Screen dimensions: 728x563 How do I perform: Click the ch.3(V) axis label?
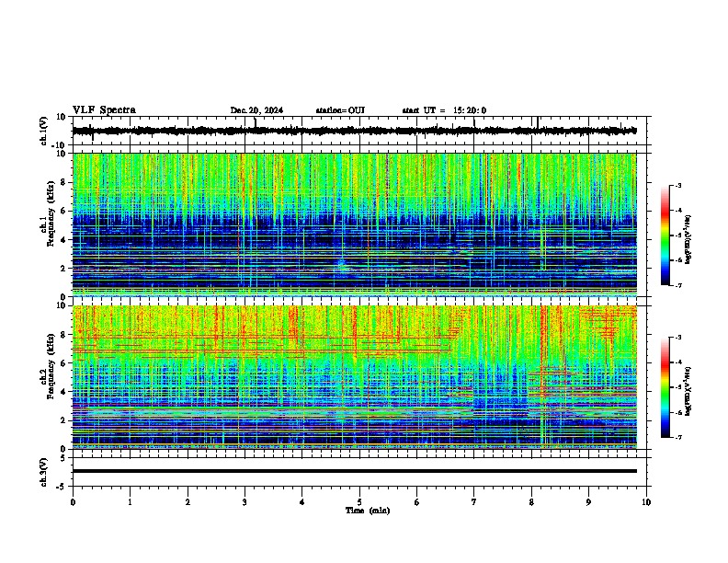click(44, 472)
